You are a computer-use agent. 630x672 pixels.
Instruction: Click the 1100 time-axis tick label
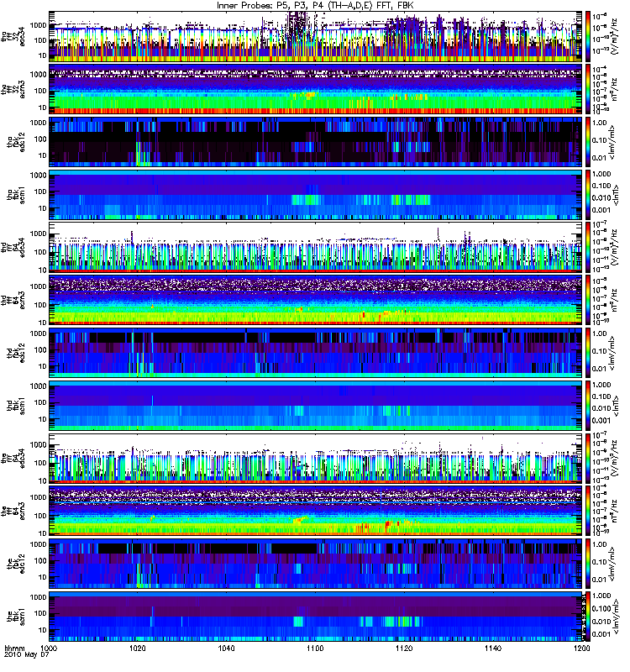pos(315,648)
